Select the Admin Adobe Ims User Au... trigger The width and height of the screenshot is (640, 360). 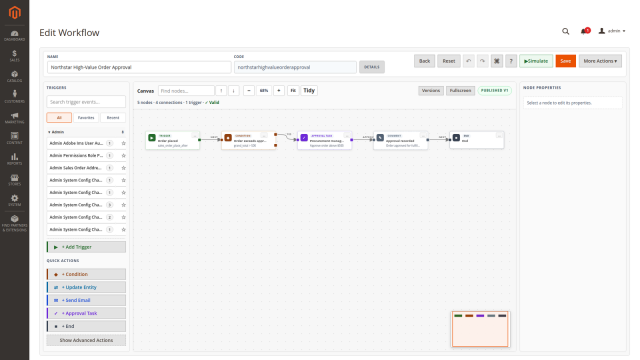pyautogui.click(x=76, y=143)
